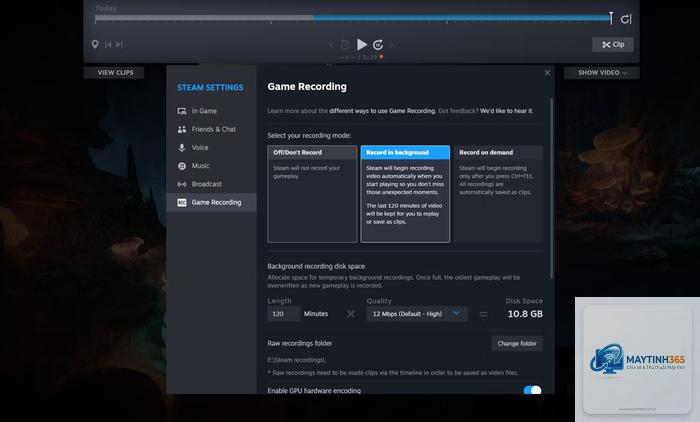700x422 pixels.
Task: Select the Record on demand mode
Action: (498, 194)
